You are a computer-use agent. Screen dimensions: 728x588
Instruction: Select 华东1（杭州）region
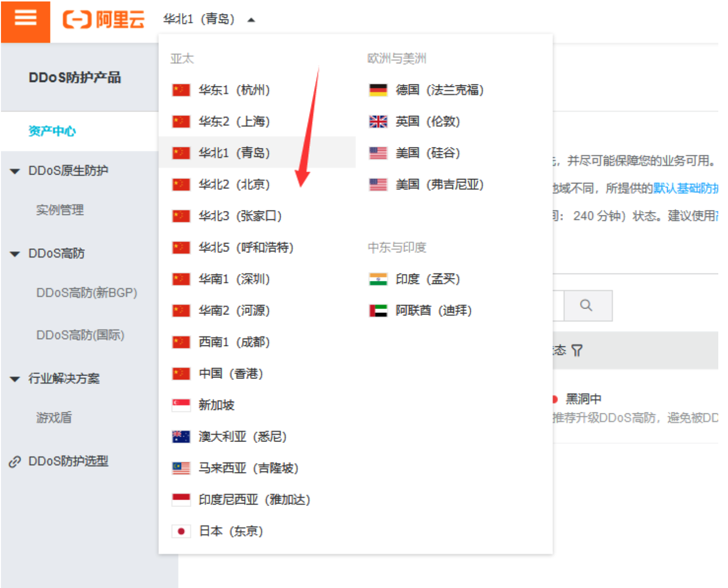(257, 90)
